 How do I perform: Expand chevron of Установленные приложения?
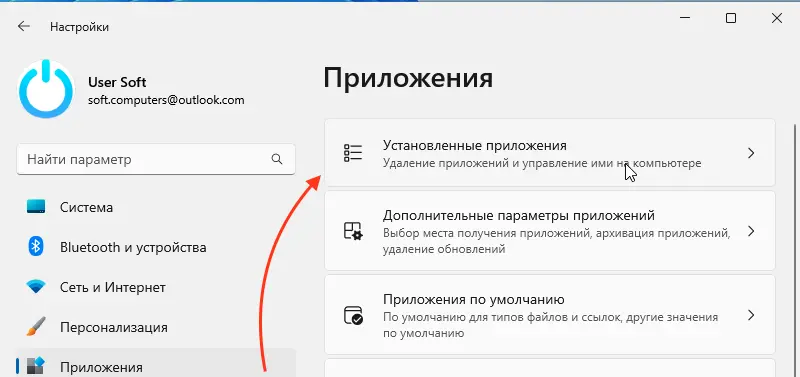(x=751, y=153)
